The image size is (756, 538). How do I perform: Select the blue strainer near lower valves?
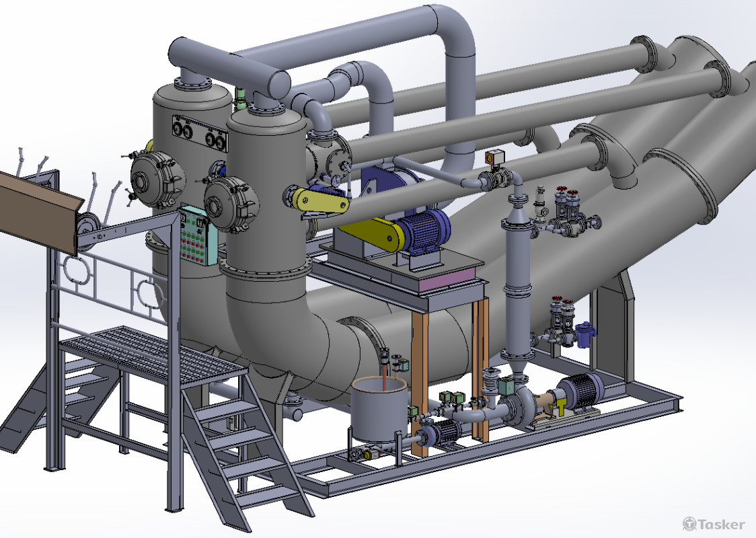click(x=585, y=334)
